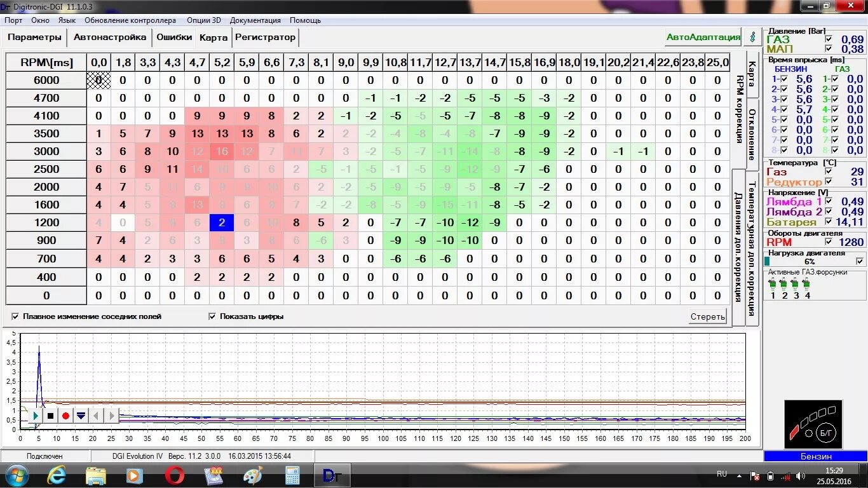Open the Помощь menu

(x=305, y=20)
